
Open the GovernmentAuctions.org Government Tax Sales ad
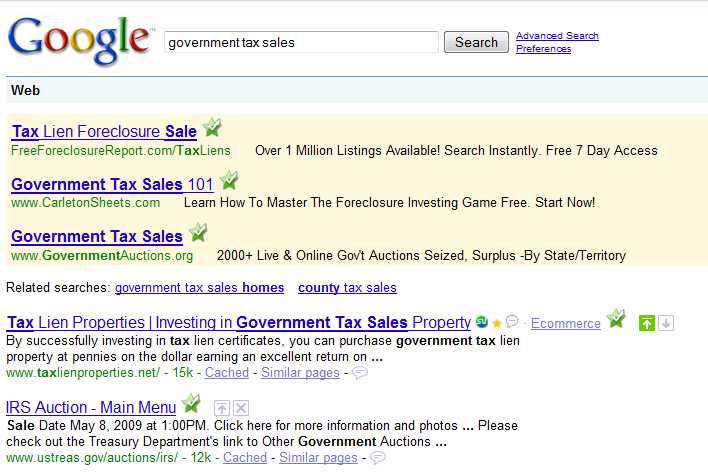[97, 237]
